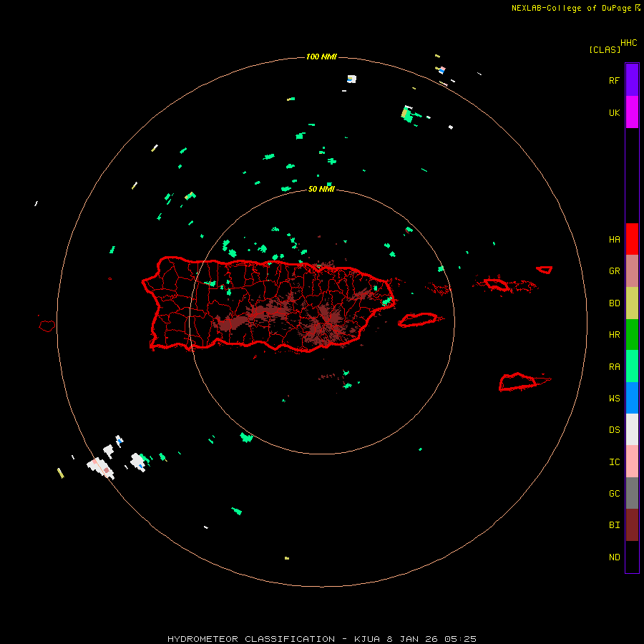This screenshot has height=644, width=644.
Task: Click the RA legend label
Action: point(614,367)
